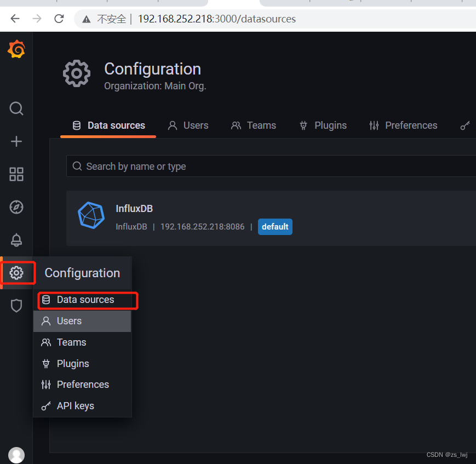
Task: Click the browser forward arrow
Action: click(37, 19)
